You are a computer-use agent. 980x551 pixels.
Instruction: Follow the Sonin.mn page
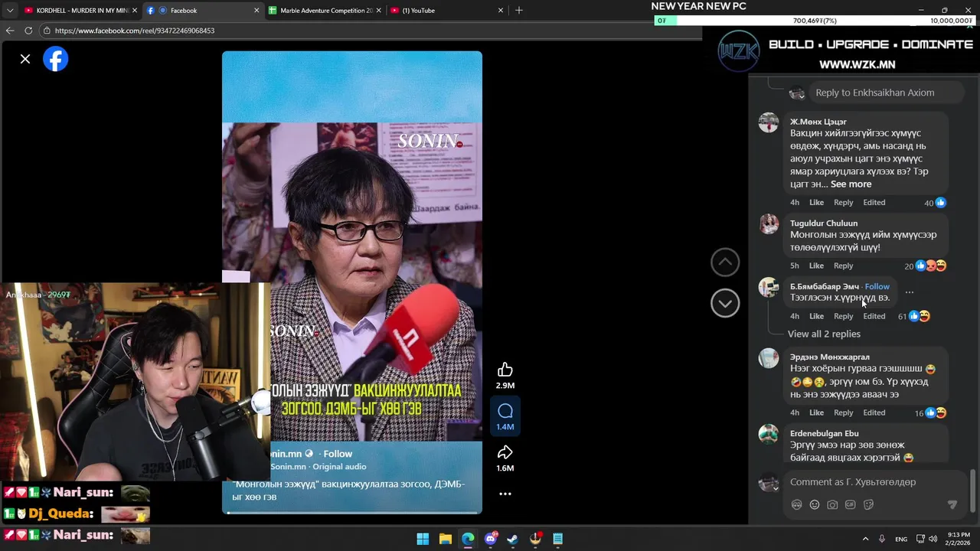338,454
